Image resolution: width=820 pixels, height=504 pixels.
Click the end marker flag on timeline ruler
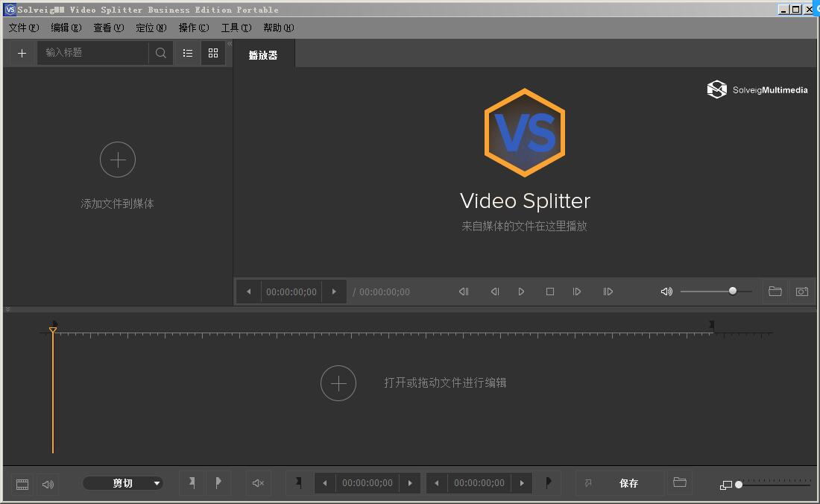(x=712, y=325)
